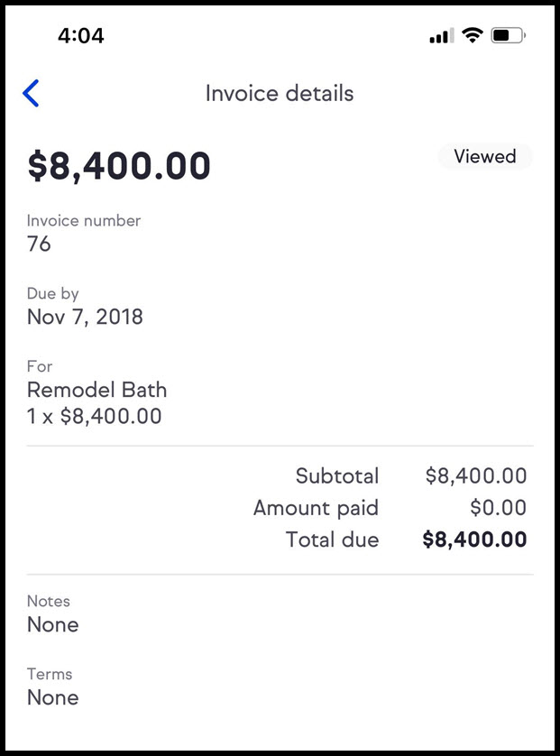Click the Invoice details title
The width and height of the screenshot is (560, 756).
[280, 93]
